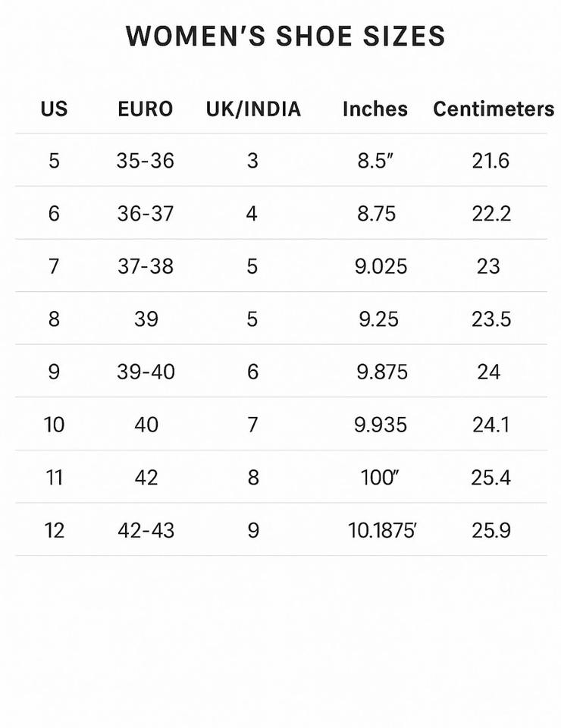This screenshot has height=728, width=561.
Task: Select the 42-43 EURO size cell
Action: point(146,530)
